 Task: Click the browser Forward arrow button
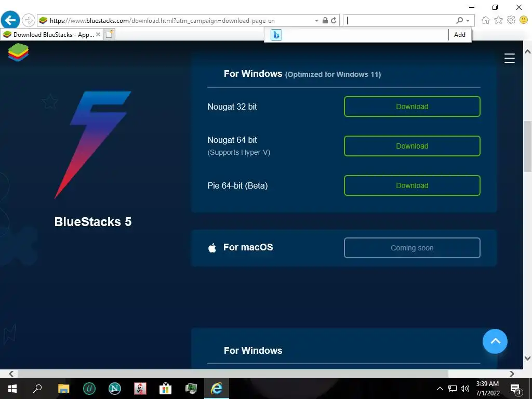click(29, 20)
